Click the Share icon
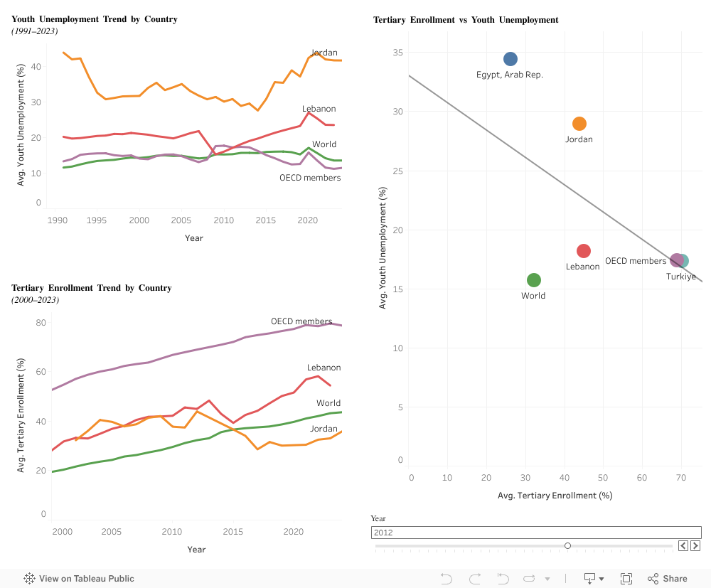The image size is (711, 588). point(667,579)
